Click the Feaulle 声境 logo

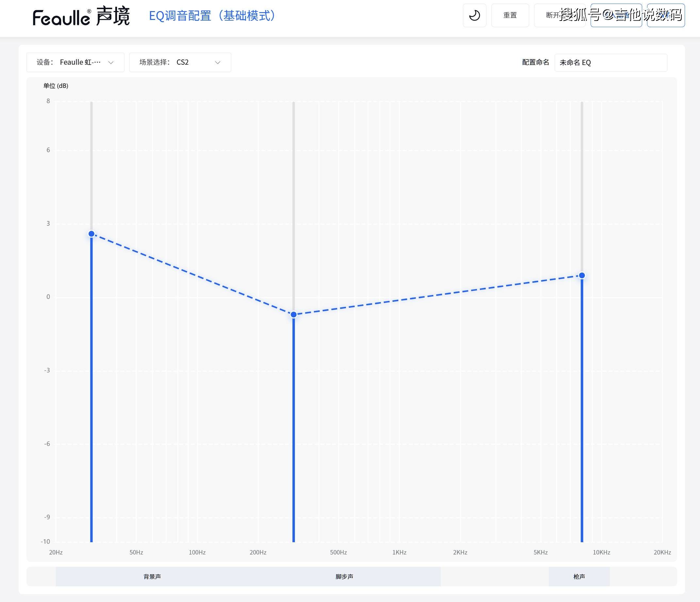[81, 16]
